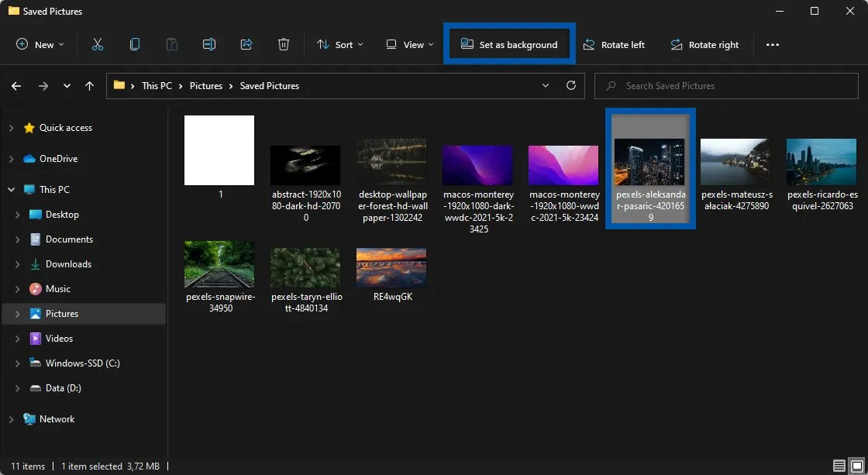Share the selected image
The image size is (868, 475).
point(246,44)
